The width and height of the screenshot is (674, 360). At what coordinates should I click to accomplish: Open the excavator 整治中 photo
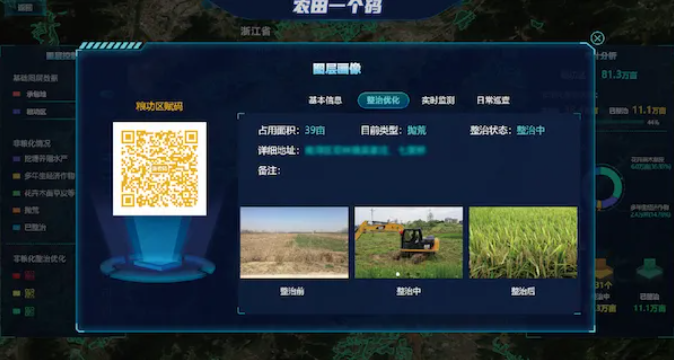point(408,243)
